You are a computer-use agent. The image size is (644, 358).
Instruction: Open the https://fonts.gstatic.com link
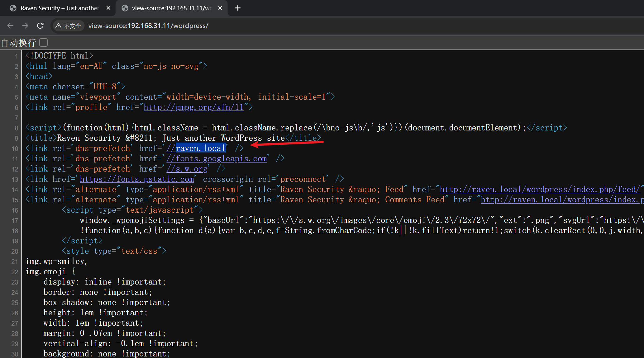pos(137,179)
